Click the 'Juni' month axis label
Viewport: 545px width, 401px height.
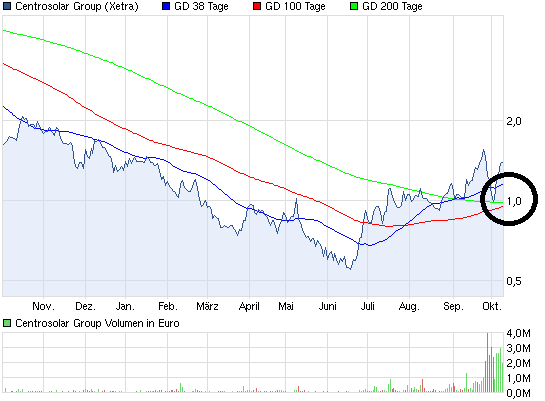coord(328,306)
